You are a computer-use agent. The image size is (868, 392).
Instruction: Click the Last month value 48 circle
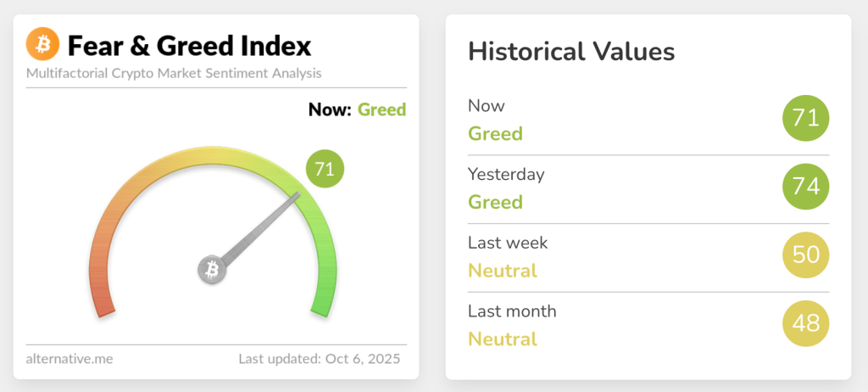pos(805,323)
